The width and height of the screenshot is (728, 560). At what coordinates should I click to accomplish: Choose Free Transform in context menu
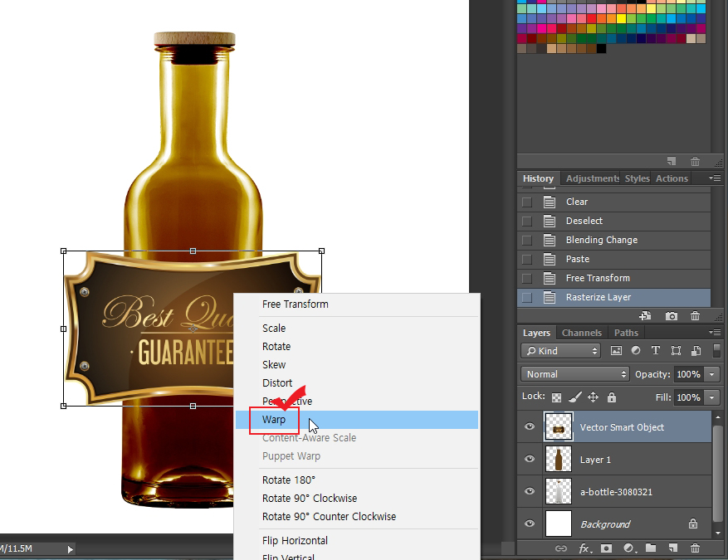pos(357,304)
